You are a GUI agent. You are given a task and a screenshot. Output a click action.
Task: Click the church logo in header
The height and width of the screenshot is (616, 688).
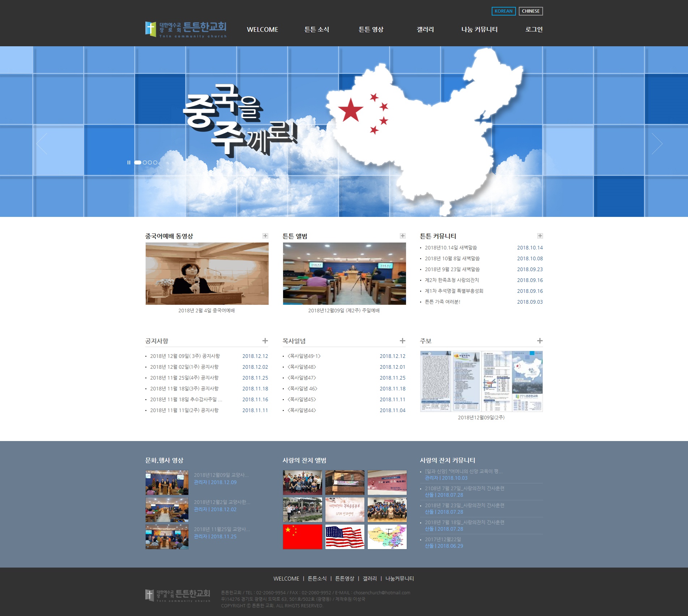(186, 29)
